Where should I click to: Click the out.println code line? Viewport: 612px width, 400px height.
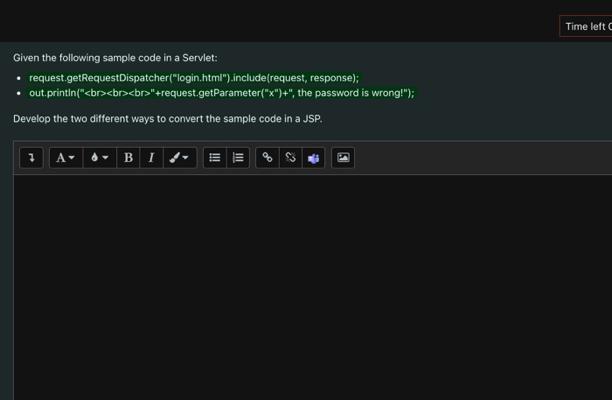222,93
